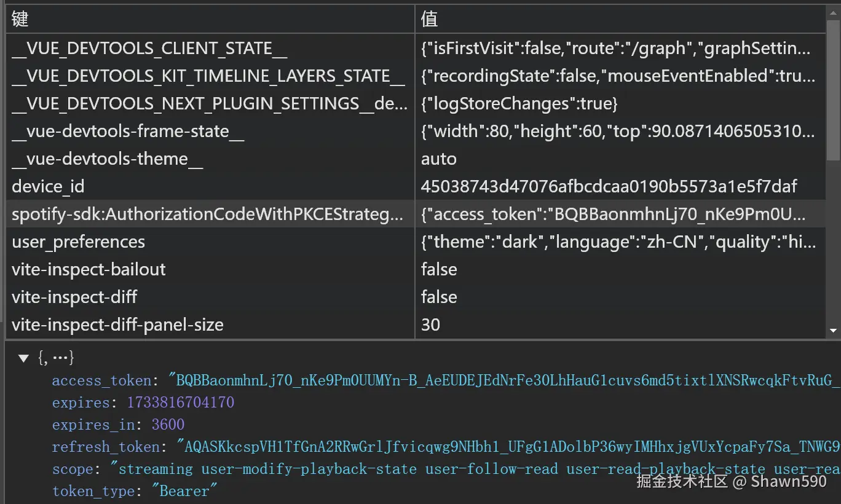Collapse the expanded JSON object triangle

(x=24, y=358)
